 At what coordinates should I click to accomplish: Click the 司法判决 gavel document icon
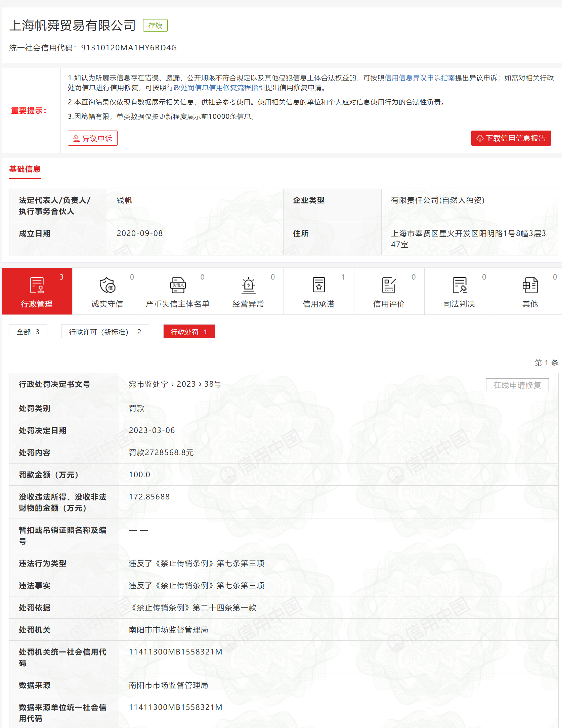tap(460, 286)
